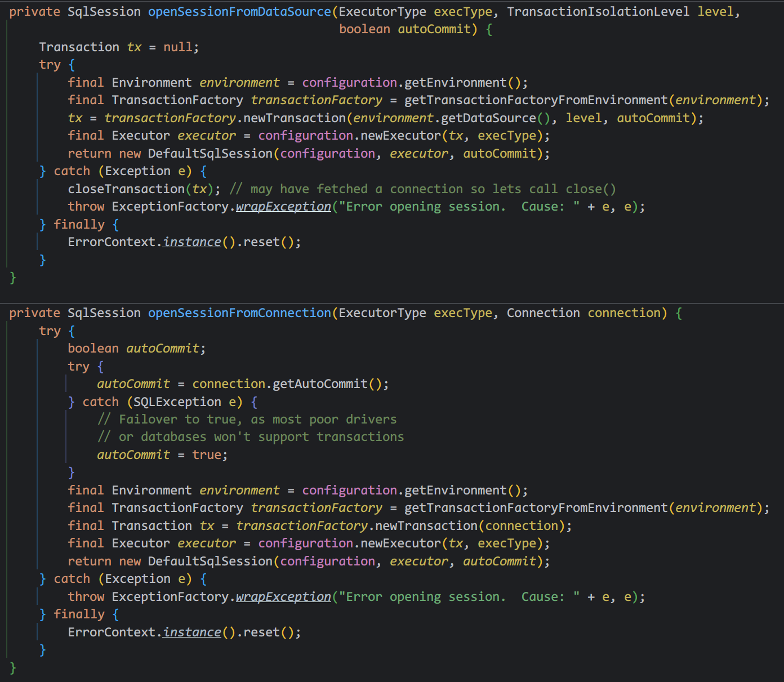Place cursor on the getAutoCommit call

point(320,384)
